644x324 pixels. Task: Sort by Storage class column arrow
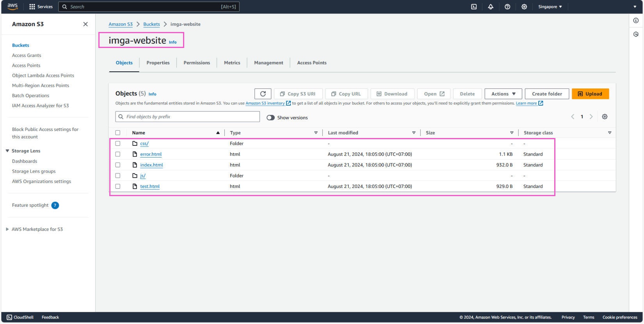coord(610,133)
